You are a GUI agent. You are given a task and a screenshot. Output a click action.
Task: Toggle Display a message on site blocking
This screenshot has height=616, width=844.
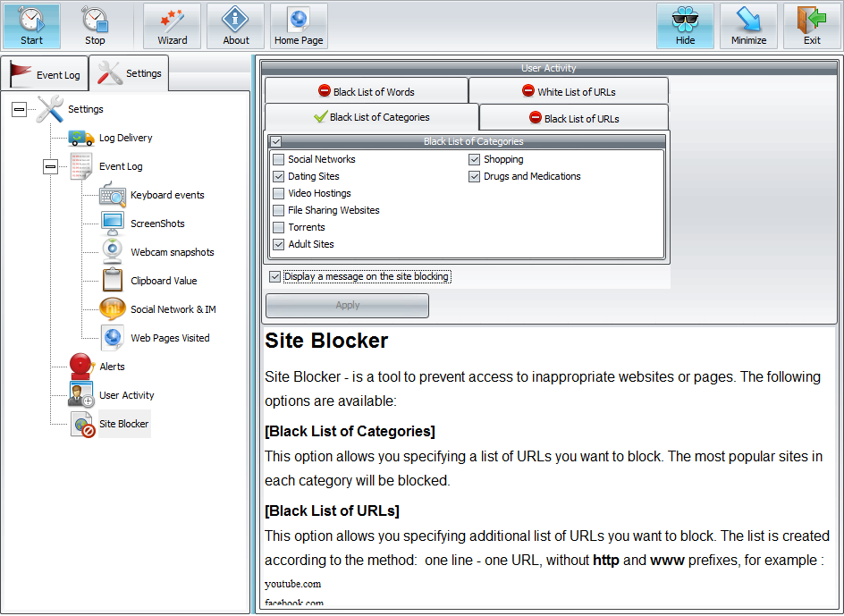(x=275, y=277)
